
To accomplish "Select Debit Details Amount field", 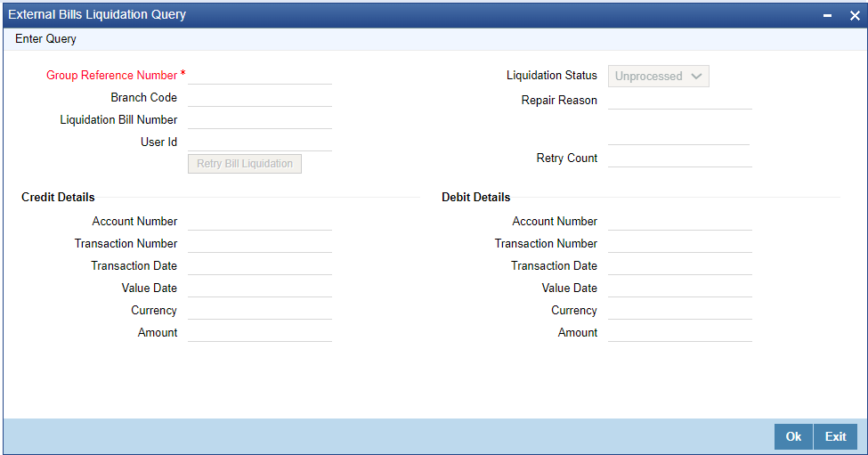I will (680, 333).
